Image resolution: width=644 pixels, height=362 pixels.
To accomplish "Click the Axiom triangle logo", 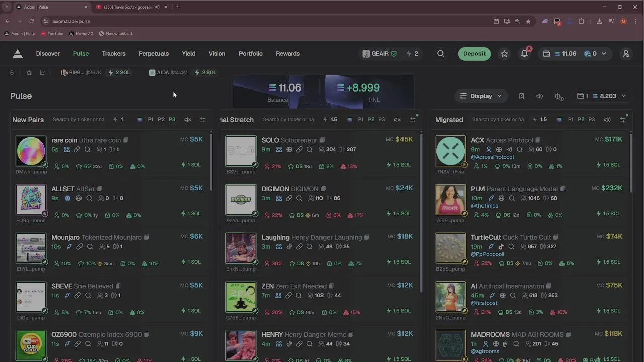I will pyautogui.click(x=18, y=54).
